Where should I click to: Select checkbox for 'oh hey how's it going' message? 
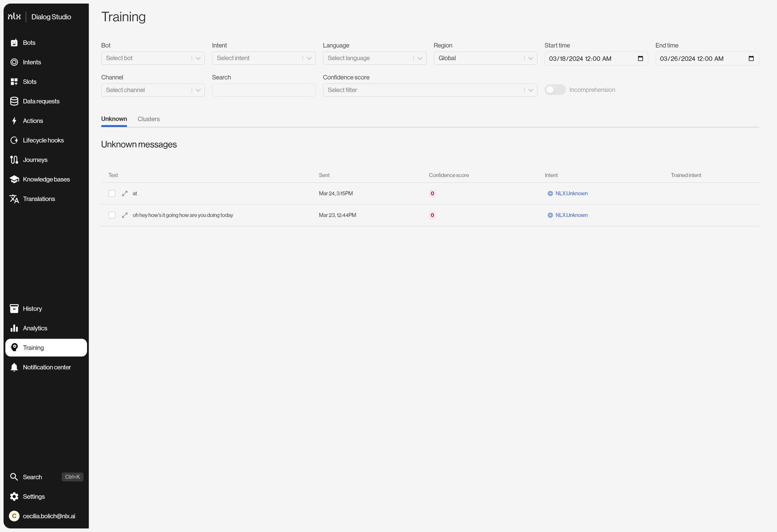point(112,215)
